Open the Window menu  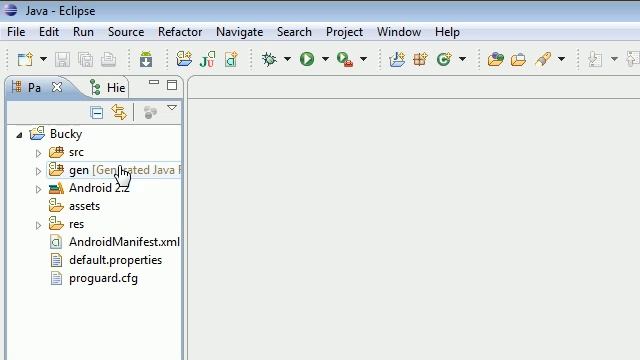coord(399,32)
